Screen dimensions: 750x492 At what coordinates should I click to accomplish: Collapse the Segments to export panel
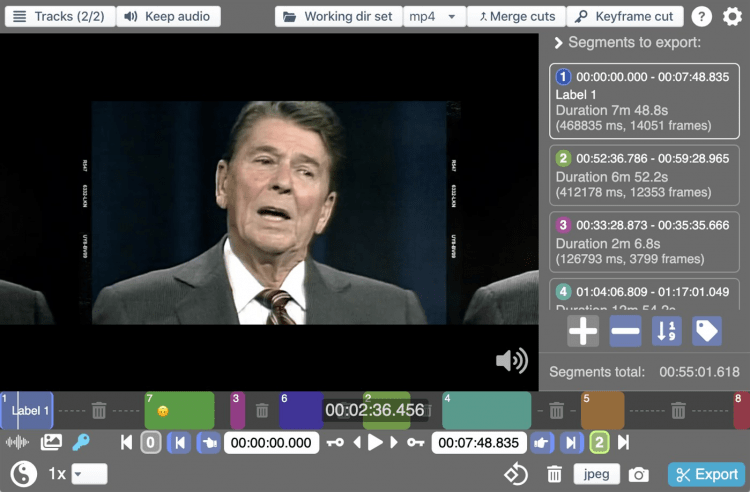559,43
